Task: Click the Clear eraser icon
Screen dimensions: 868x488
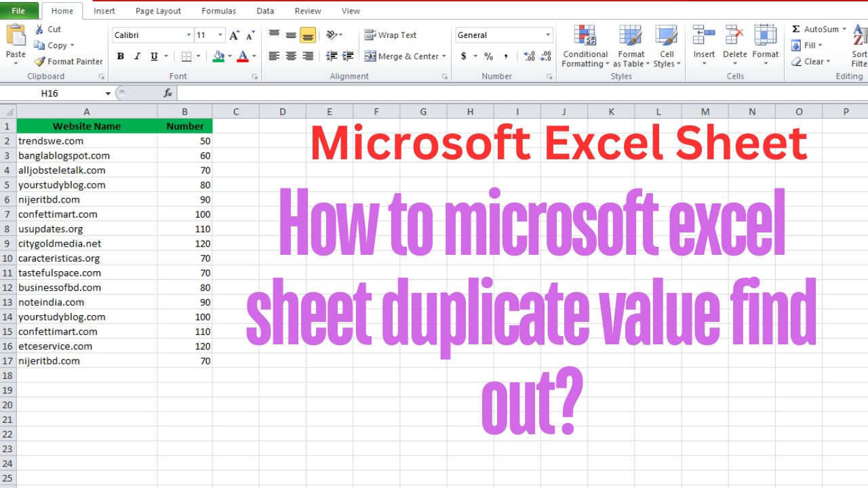Action: [x=797, y=62]
